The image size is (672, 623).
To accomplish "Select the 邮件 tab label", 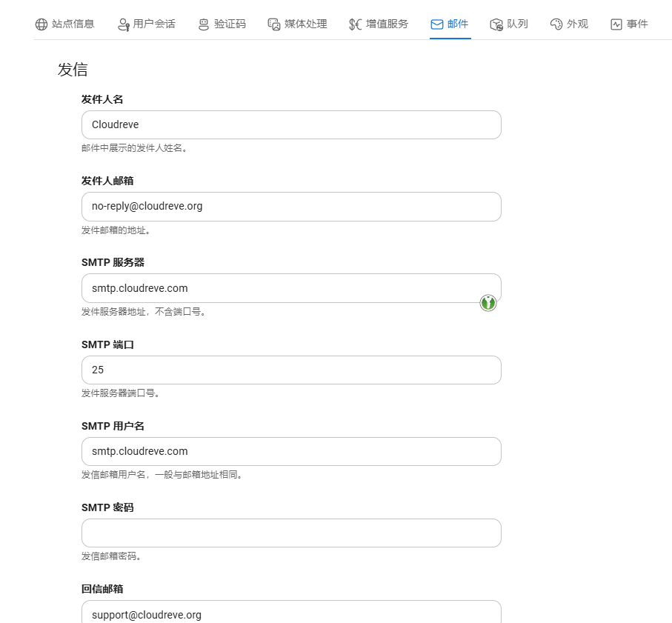I will [458, 24].
